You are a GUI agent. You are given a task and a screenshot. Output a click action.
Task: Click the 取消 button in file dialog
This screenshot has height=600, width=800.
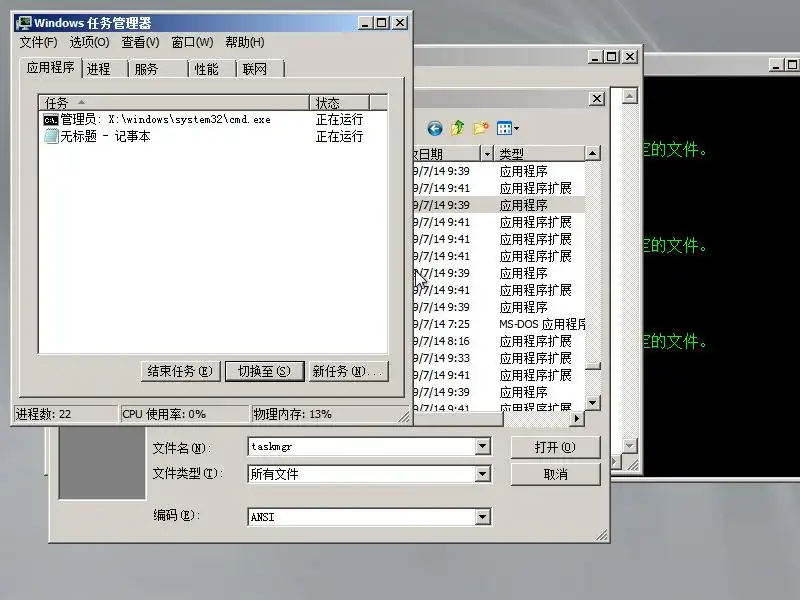coord(555,474)
